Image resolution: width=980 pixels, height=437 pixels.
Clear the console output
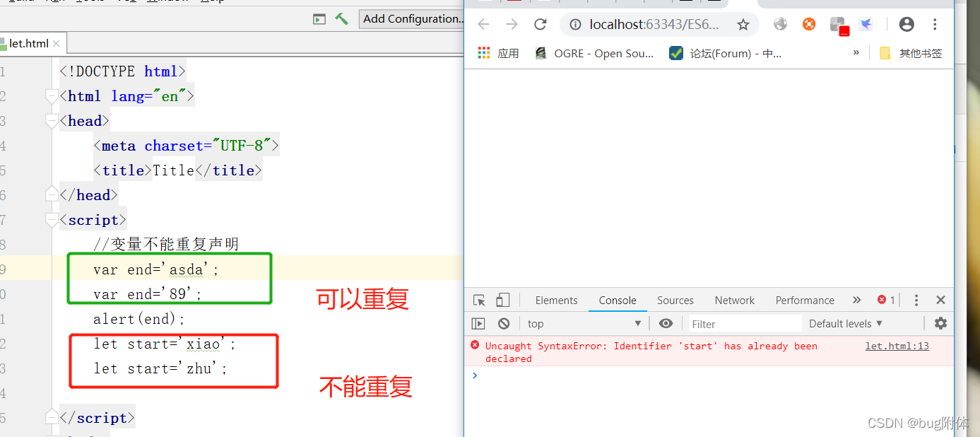[x=504, y=323]
